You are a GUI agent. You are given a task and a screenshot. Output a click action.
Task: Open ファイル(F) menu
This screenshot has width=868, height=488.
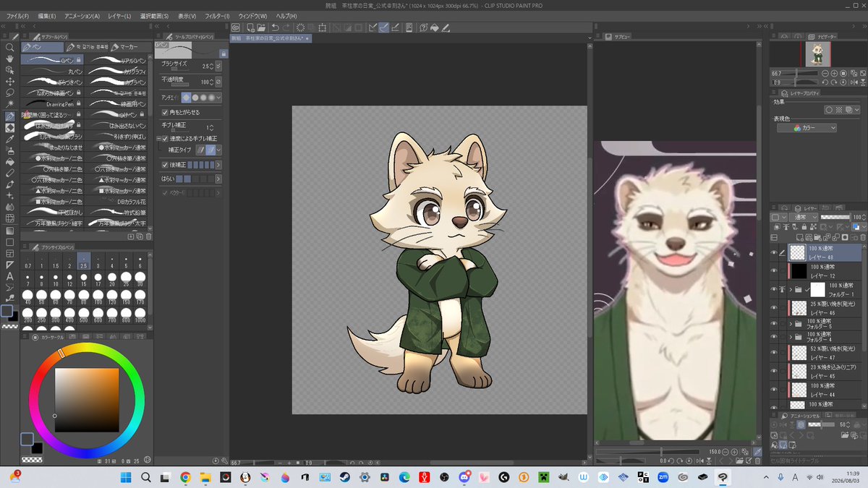pos(18,16)
